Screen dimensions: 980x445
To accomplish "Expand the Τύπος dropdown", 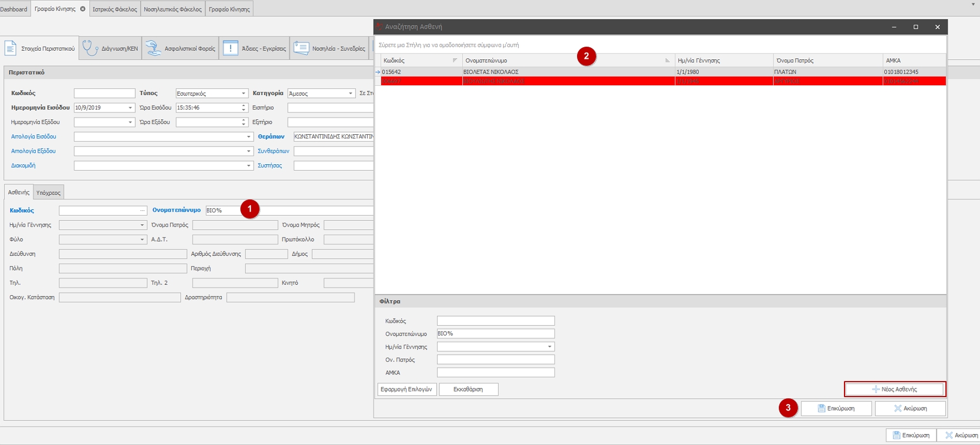I will pyautogui.click(x=243, y=93).
